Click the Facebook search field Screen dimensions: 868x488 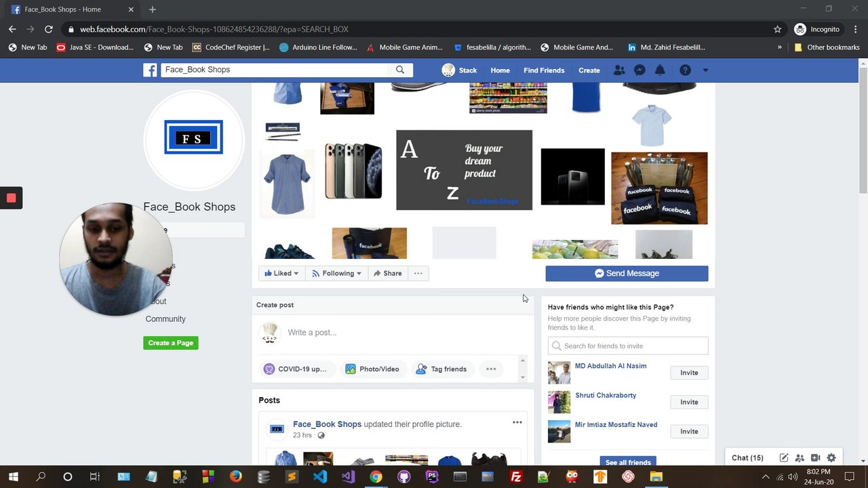tap(275, 70)
